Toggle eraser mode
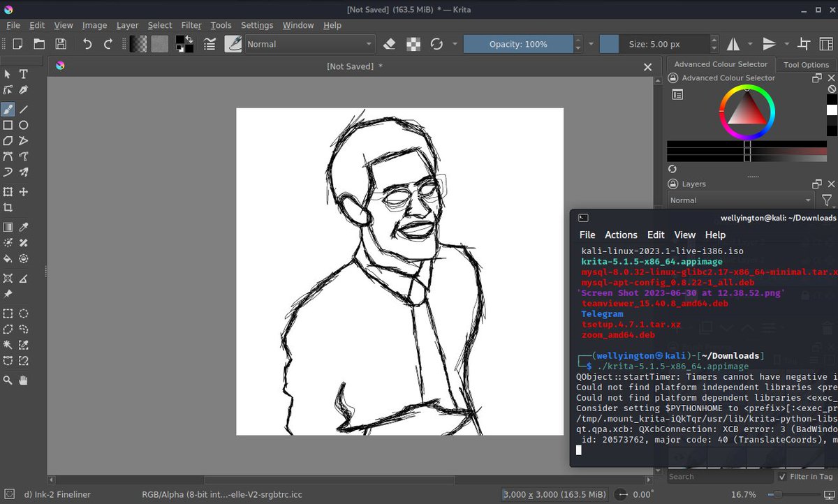The width and height of the screenshot is (838, 504). (390, 44)
